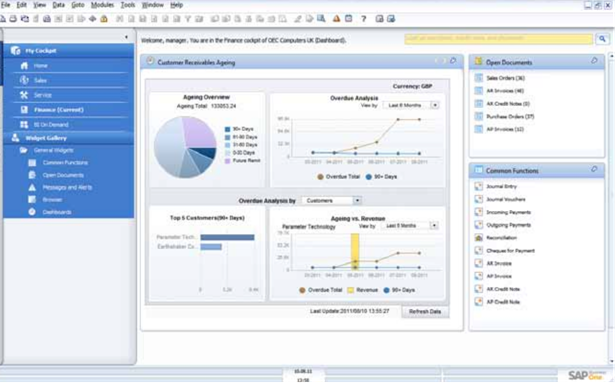The width and height of the screenshot is (615, 383).
Task: Open the Sales Orders (36) link
Action: point(505,78)
